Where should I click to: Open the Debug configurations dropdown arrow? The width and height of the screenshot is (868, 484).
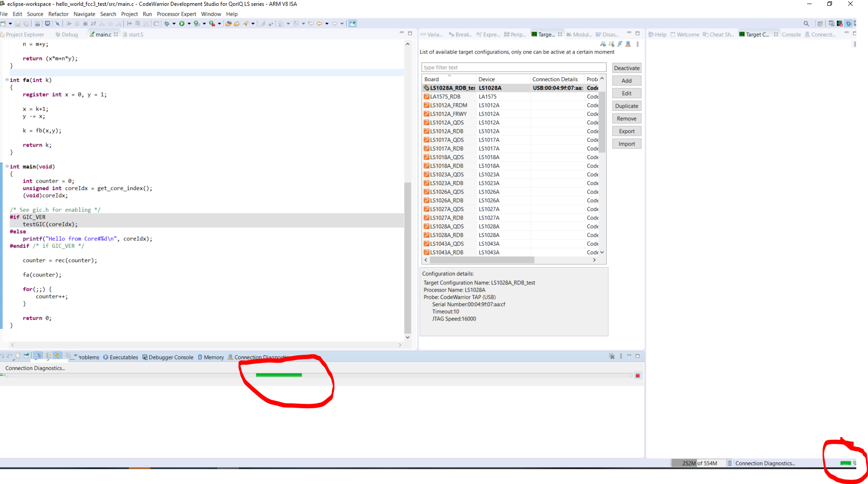coord(175,23)
